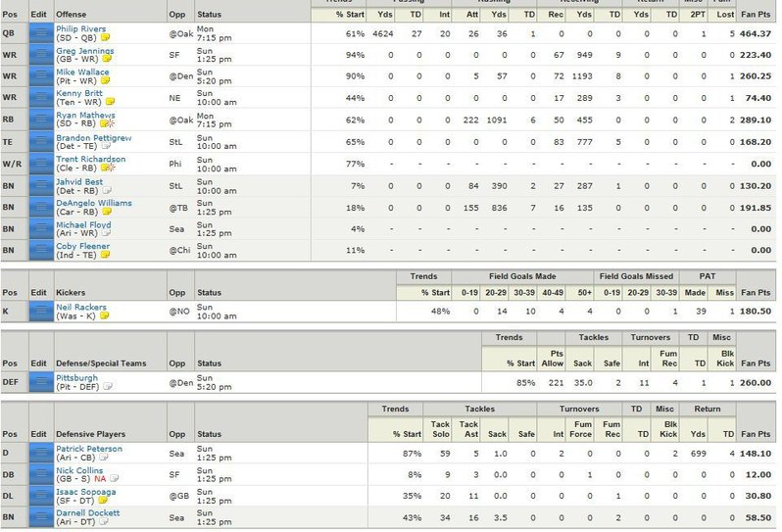Image resolution: width=782 pixels, height=532 pixels.
Task: Click the edit icon in Greg Jennings row
Action: pyautogui.click(x=41, y=54)
